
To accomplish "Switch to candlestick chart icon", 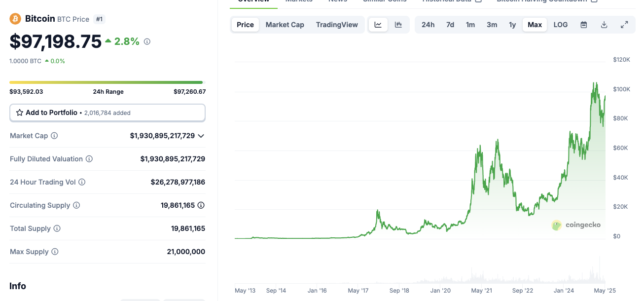I will (x=397, y=24).
